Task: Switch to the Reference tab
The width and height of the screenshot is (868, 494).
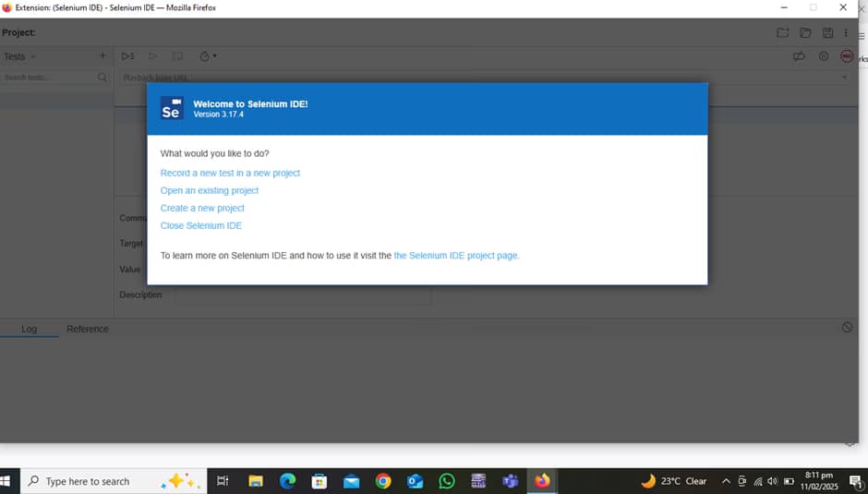Action: click(88, 329)
